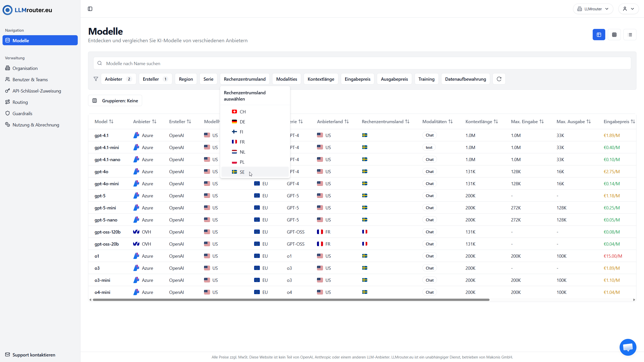This screenshot has width=644, height=362.
Task: Open Routing in the sidebar
Action: click(20, 102)
